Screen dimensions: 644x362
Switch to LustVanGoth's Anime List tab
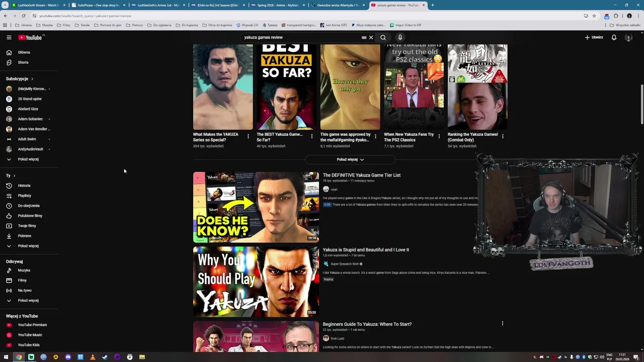tap(157, 5)
